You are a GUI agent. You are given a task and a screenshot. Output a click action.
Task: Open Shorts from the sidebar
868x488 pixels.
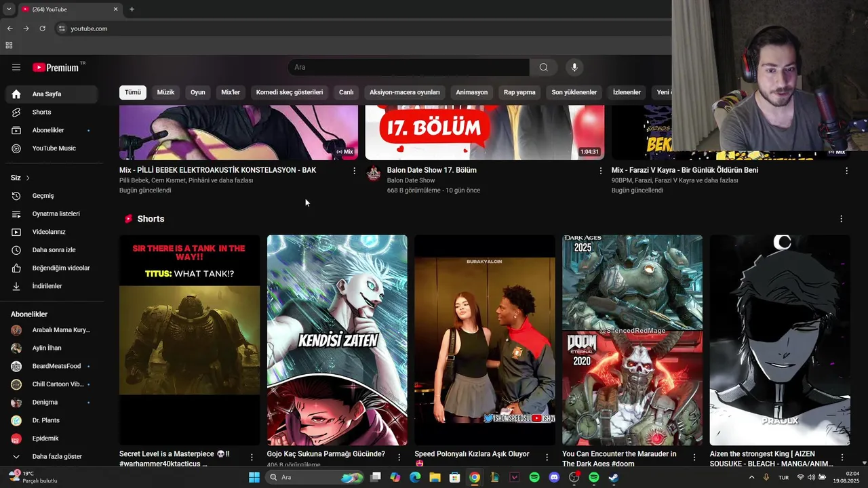pyautogui.click(x=52, y=112)
